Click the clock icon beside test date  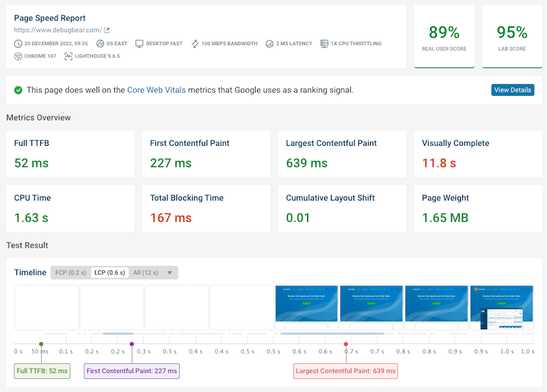(x=18, y=44)
